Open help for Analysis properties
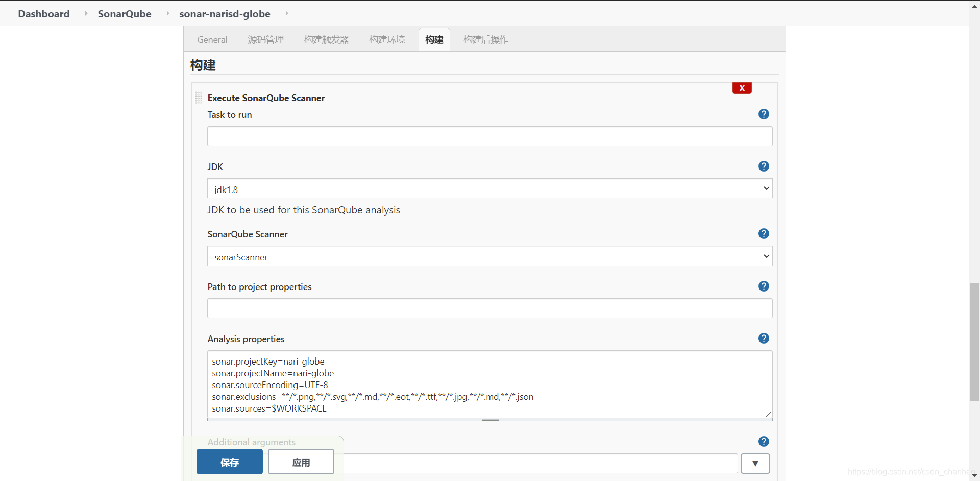The width and height of the screenshot is (980, 481). [764, 339]
